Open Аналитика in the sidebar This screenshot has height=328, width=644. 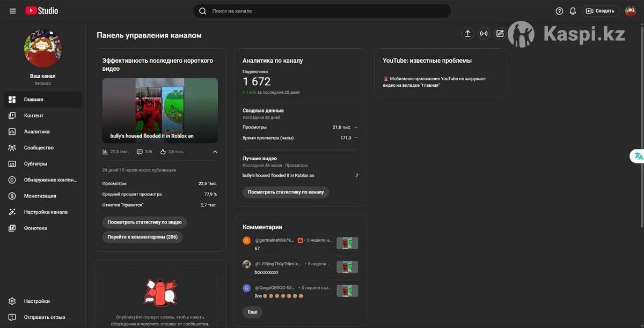pos(36,132)
